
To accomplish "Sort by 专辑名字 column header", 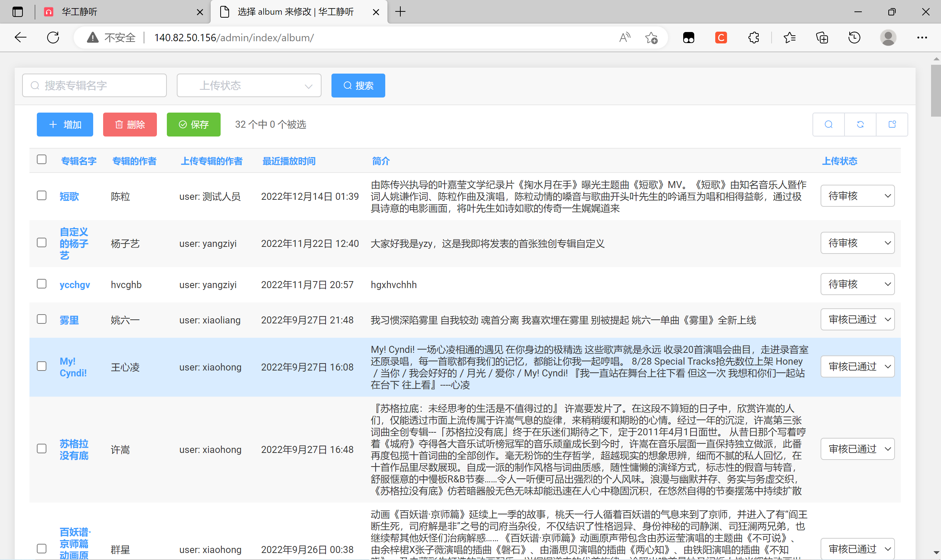I will click(x=79, y=161).
